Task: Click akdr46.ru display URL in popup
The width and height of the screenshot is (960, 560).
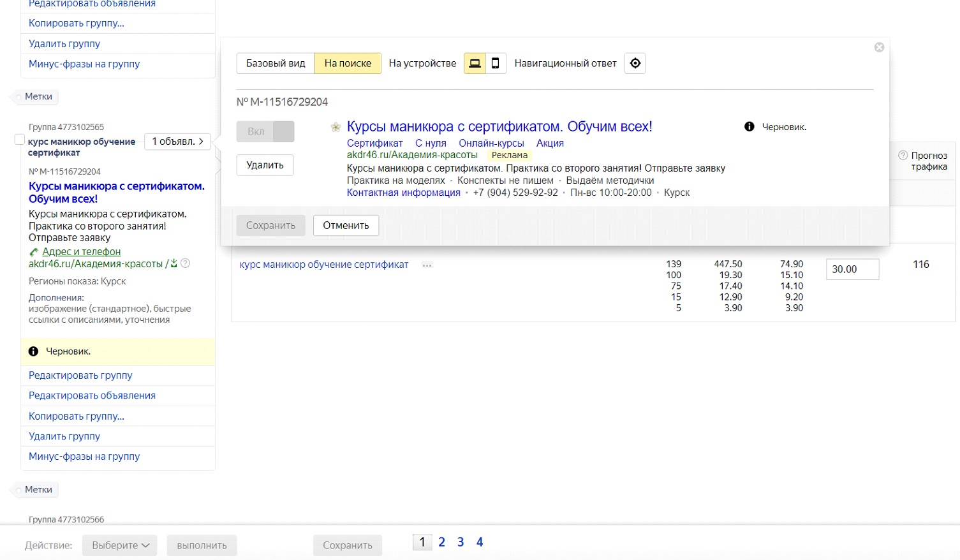Action: [412, 155]
